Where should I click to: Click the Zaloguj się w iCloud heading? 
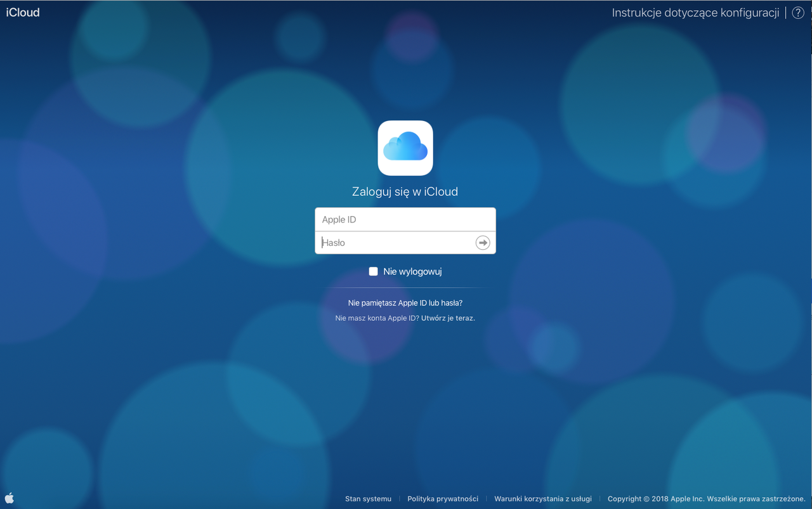tap(405, 192)
